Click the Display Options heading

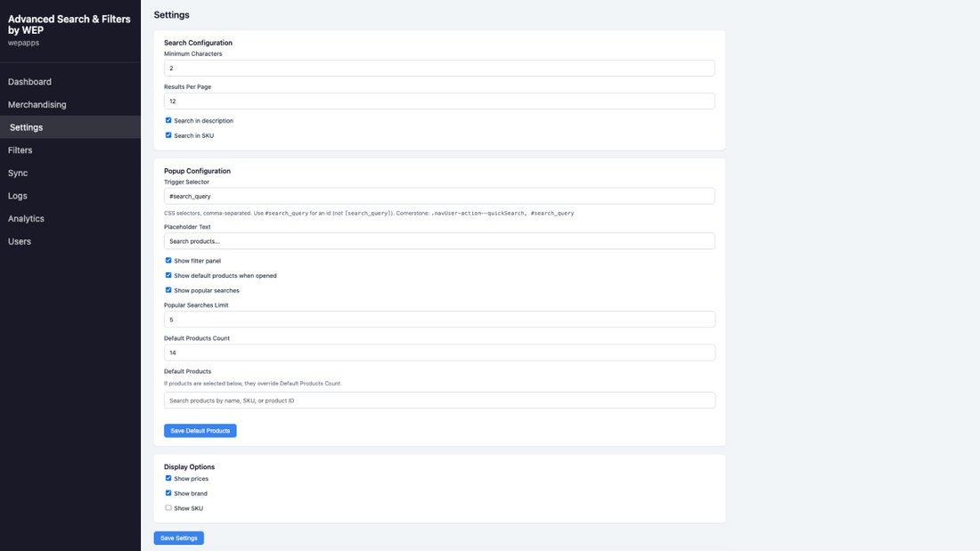[189, 467]
